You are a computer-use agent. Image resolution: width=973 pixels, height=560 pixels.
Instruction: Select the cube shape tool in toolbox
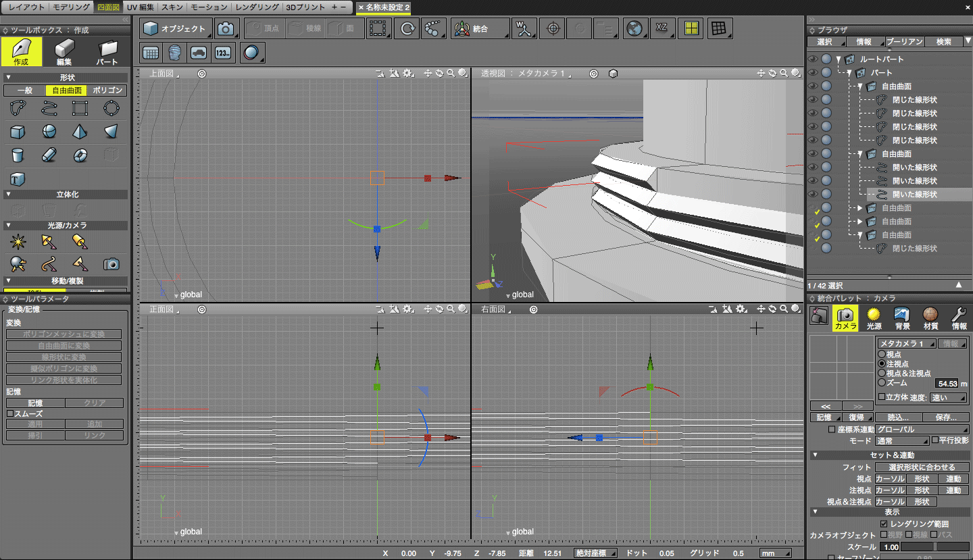click(18, 131)
